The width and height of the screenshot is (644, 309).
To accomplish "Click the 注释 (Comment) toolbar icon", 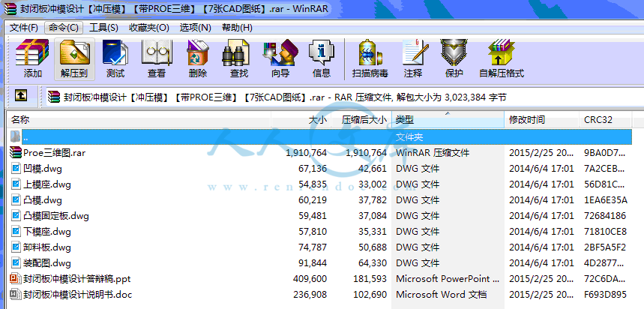I will coord(415,52).
